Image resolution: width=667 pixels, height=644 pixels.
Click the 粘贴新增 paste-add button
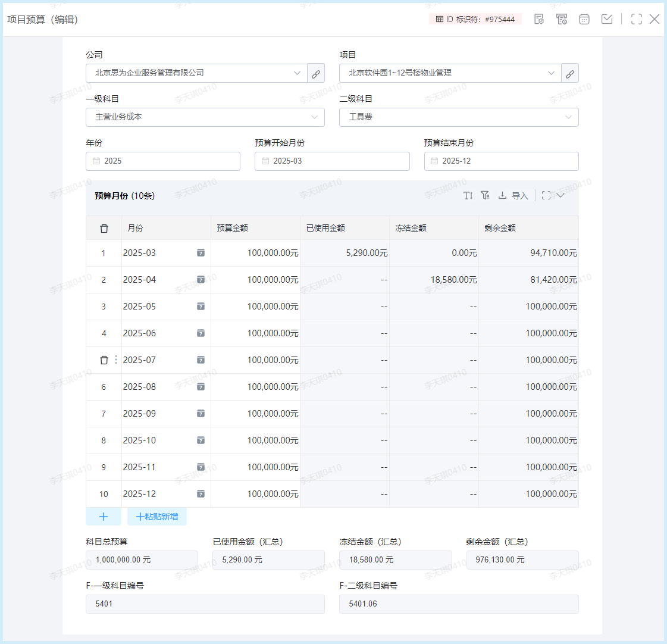157,517
